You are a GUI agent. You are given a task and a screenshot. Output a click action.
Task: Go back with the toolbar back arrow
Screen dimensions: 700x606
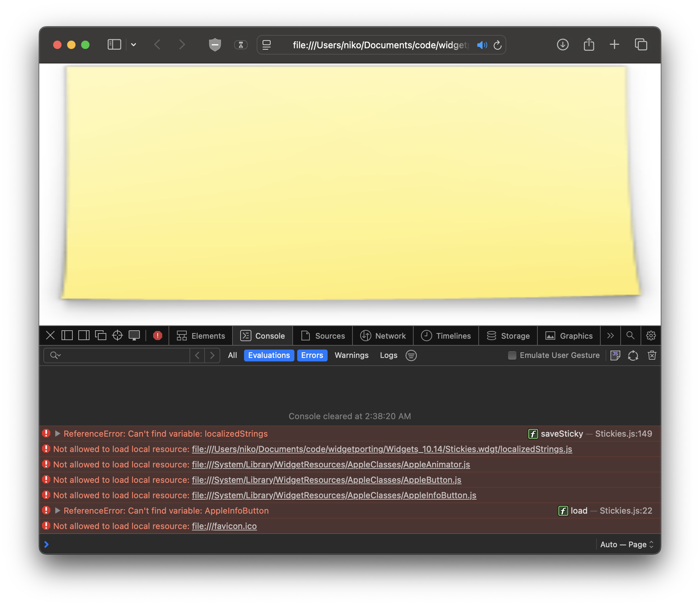coord(158,45)
